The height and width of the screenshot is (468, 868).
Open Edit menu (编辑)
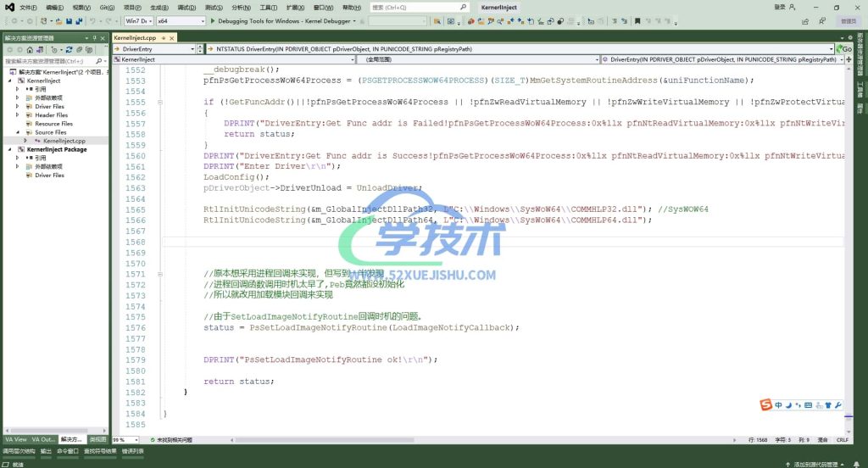55,7
